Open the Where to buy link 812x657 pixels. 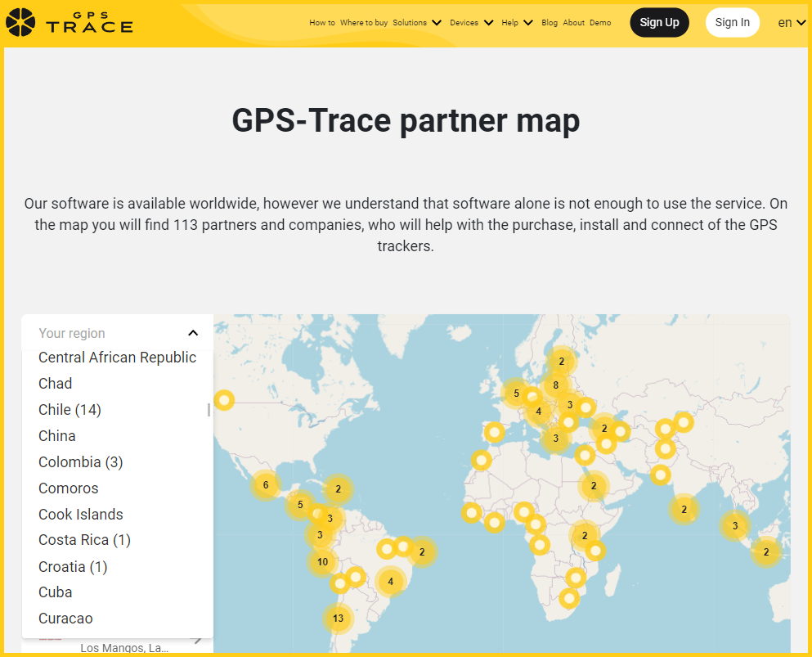point(363,23)
